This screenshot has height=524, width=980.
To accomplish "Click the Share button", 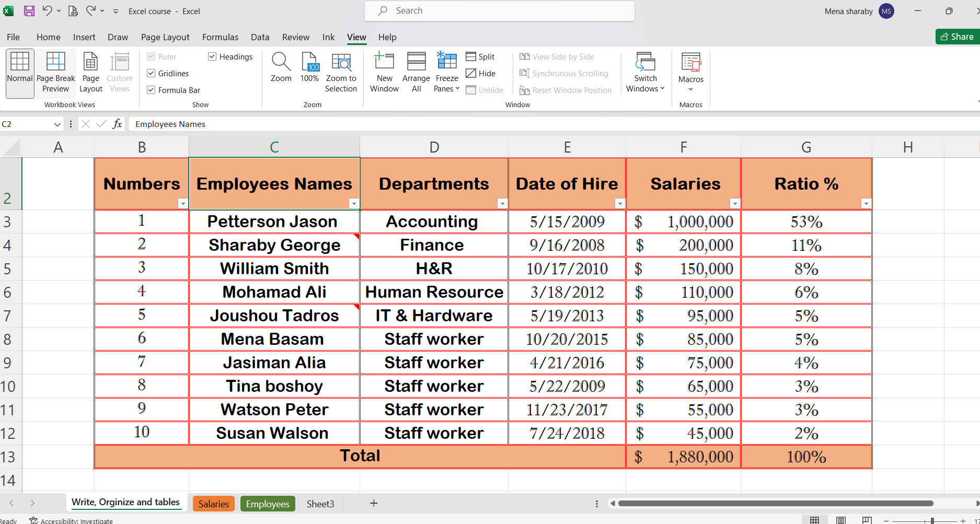I will click(x=957, y=37).
